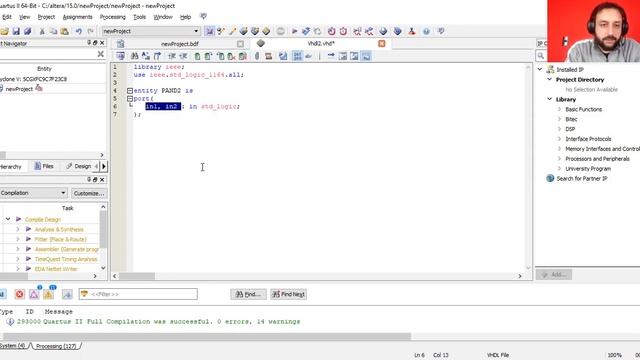Screen dimensions: 640x360
Task: Click the Save icon in main toolbar
Action: coord(16,31)
